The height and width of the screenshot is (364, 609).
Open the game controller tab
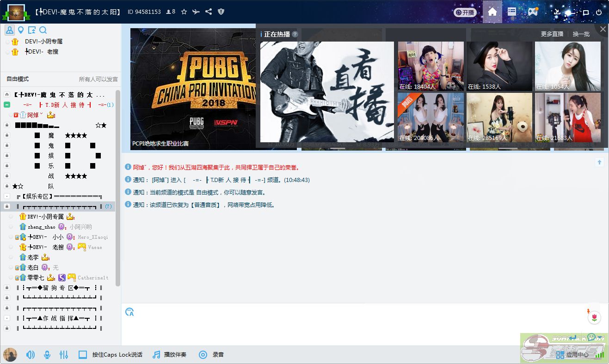533,12
